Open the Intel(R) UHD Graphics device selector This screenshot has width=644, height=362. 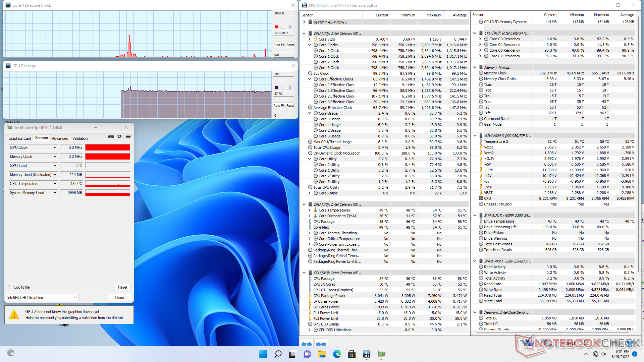[42, 298]
